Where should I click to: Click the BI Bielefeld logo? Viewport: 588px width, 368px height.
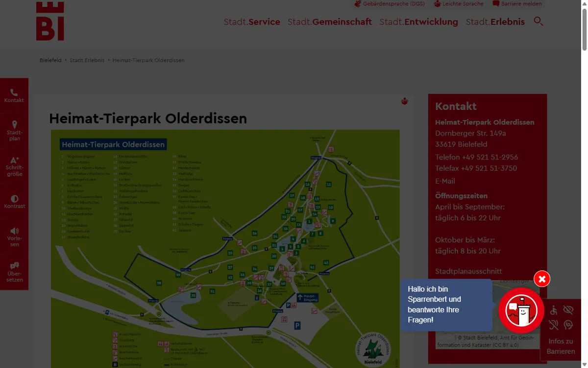pos(50,21)
